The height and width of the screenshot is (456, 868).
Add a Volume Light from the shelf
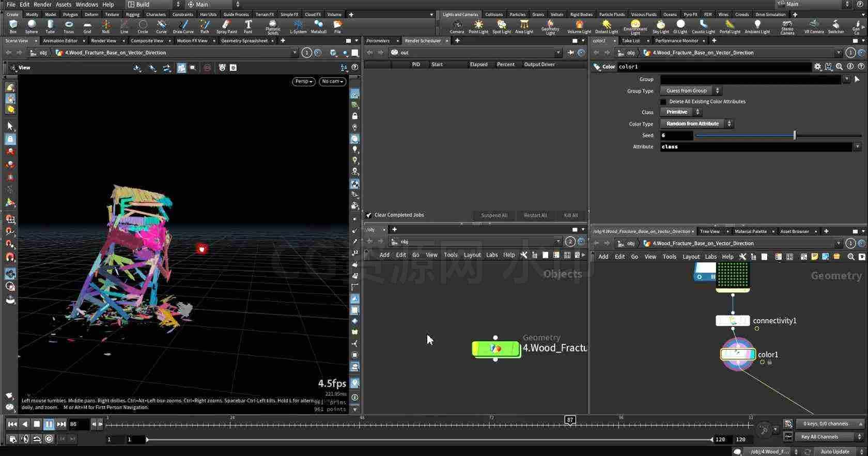tap(579, 26)
